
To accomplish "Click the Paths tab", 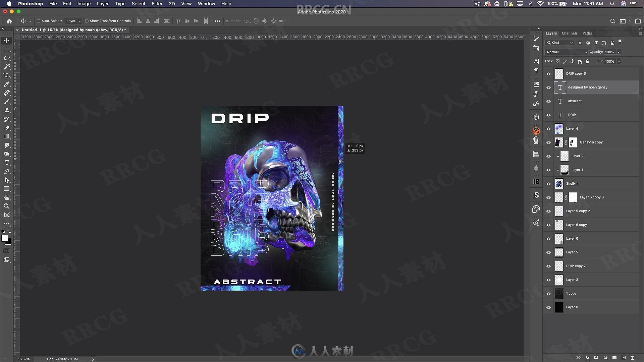I will tap(587, 33).
